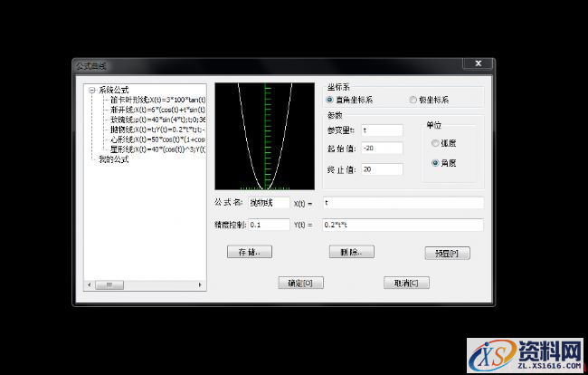Click the 精度控制 field showing 0.1
The image size is (588, 375).
pos(270,225)
